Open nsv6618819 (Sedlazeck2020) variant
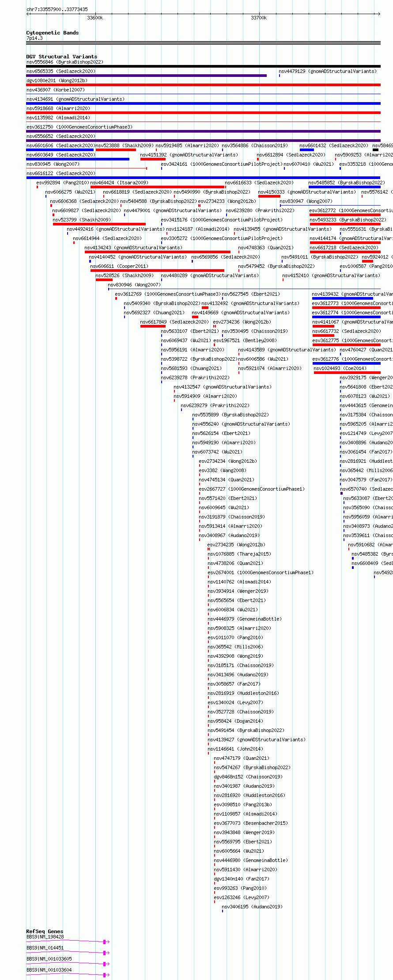This screenshot has width=393, height=980. 137,192
